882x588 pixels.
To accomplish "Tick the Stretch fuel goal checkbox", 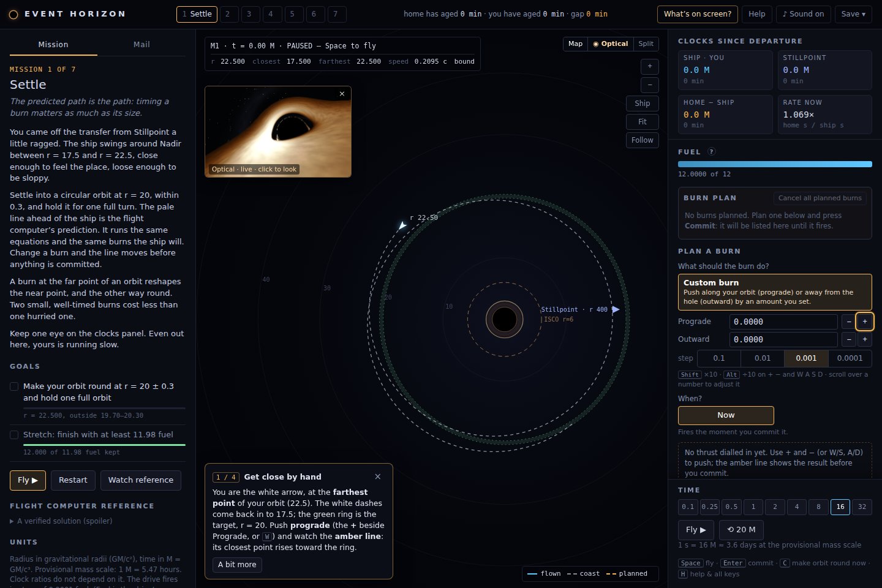I will pyautogui.click(x=14, y=435).
